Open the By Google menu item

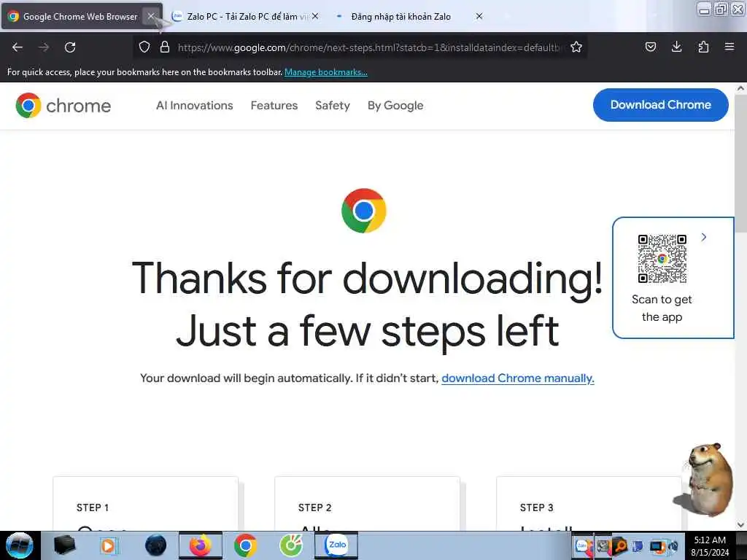coord(395,105)
